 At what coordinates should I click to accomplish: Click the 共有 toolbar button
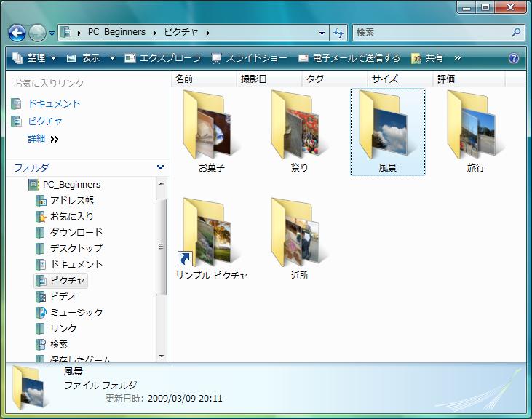[x=426, y=58]
